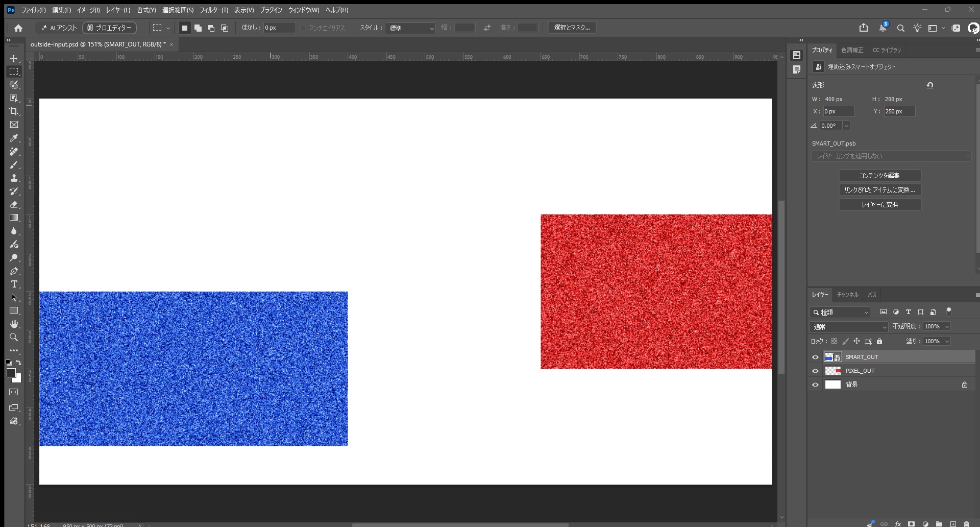Click リンクされたアイテムに変換 button
Viewport: 980px width, 527px height.
[880, 190]
